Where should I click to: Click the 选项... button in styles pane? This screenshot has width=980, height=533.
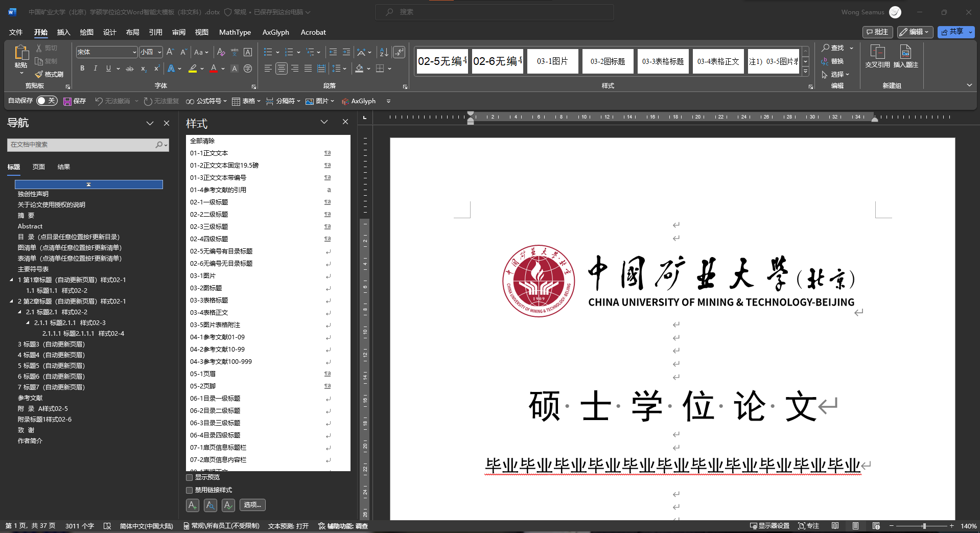click(x=252, y=505)
